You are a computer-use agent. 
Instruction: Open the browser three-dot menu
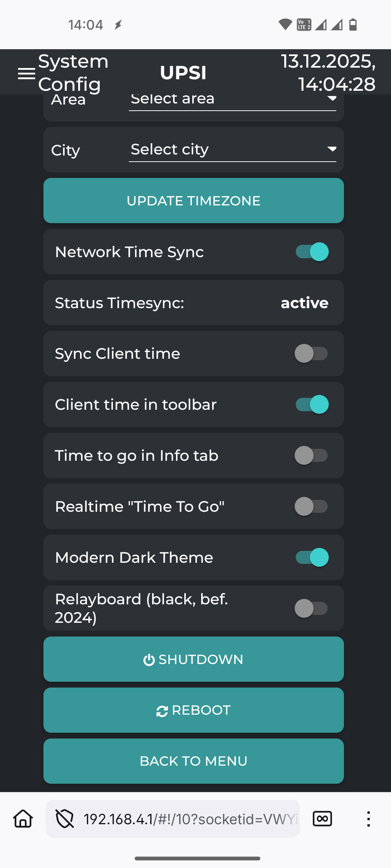click(368, 819)
